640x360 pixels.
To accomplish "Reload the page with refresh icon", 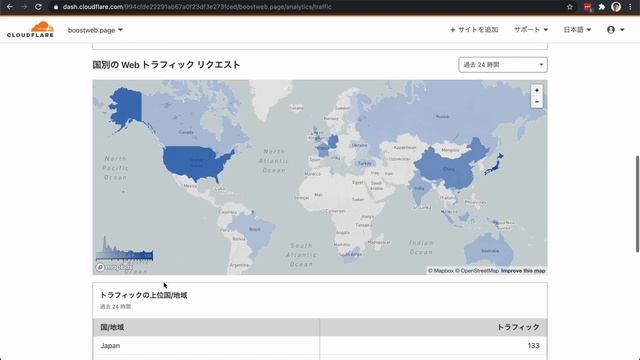I will point(38,7).
